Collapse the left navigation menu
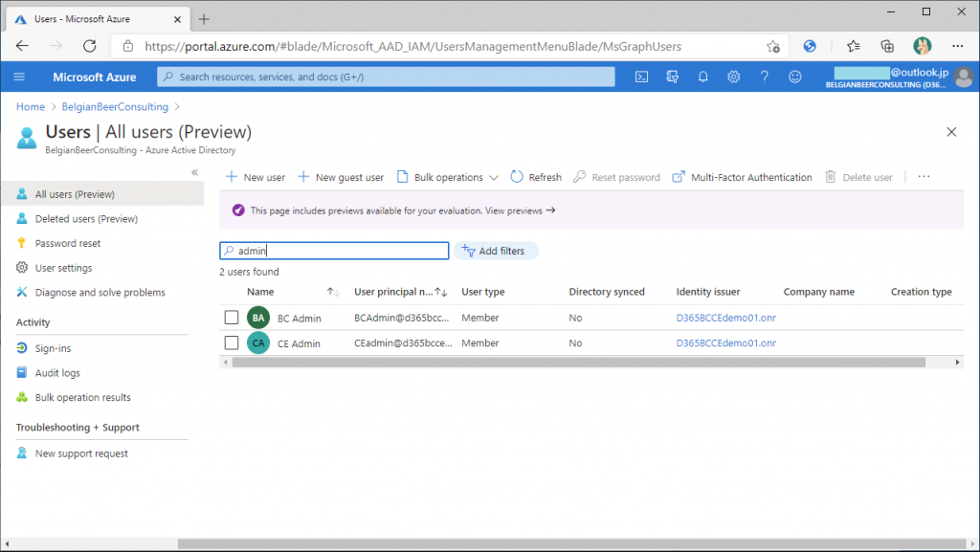The image size is (980, 552). tap(194, 172)
